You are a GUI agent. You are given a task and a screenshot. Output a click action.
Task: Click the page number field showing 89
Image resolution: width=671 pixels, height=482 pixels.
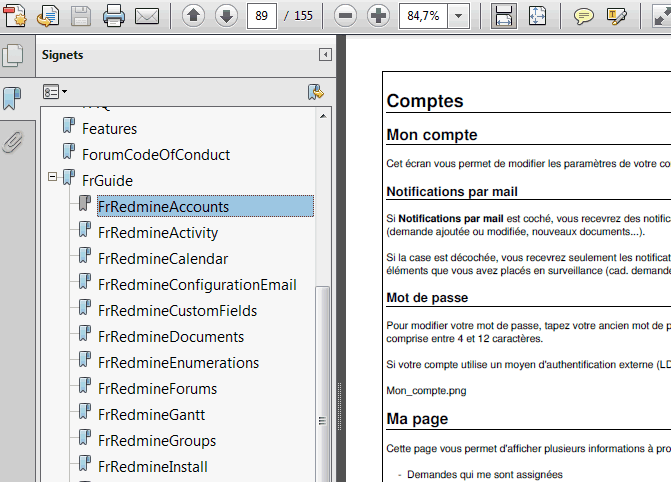(261, 16)
